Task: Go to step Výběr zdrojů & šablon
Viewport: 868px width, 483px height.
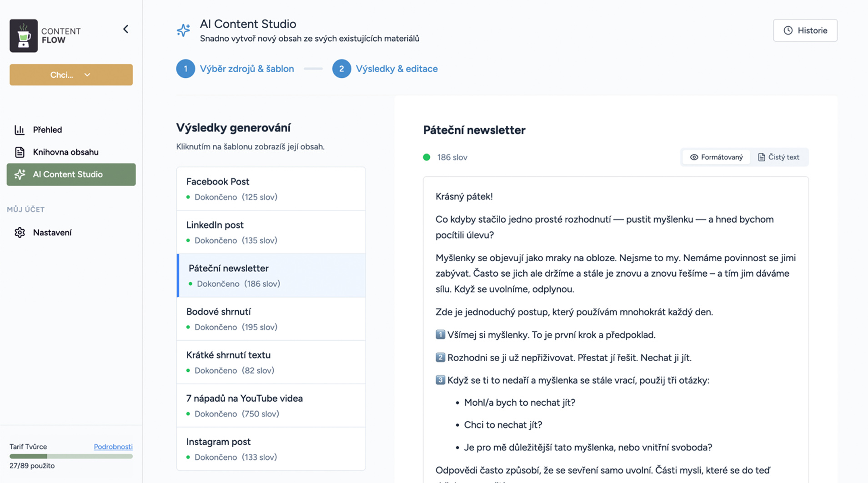Action: [247, 69]
